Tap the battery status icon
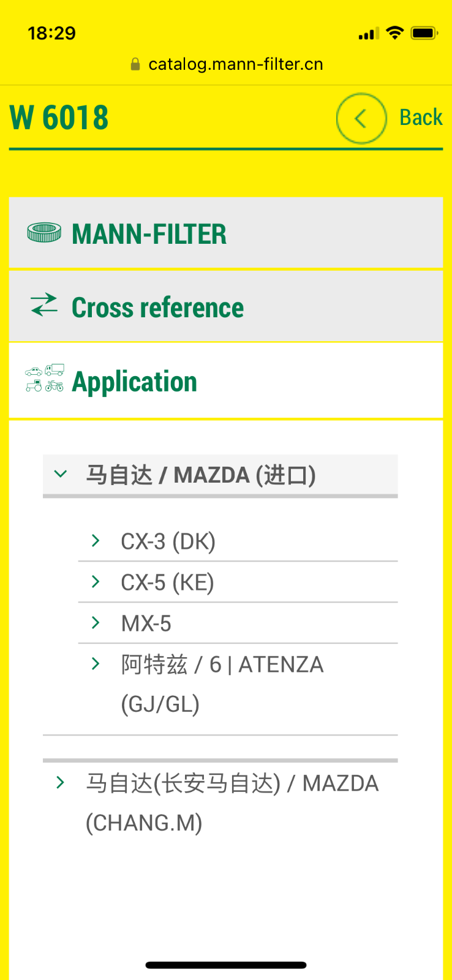Screen dimensions: 452x980 424,33
